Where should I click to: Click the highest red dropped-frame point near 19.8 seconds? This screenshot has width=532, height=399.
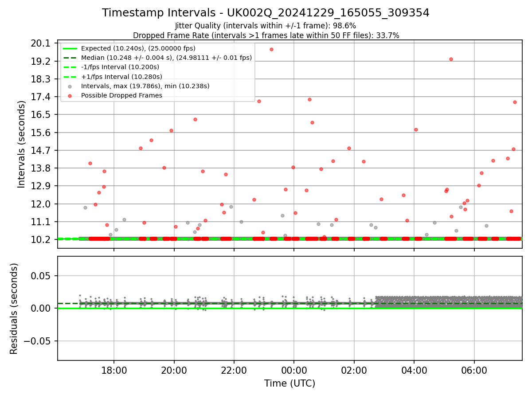[x=271, y=49]
